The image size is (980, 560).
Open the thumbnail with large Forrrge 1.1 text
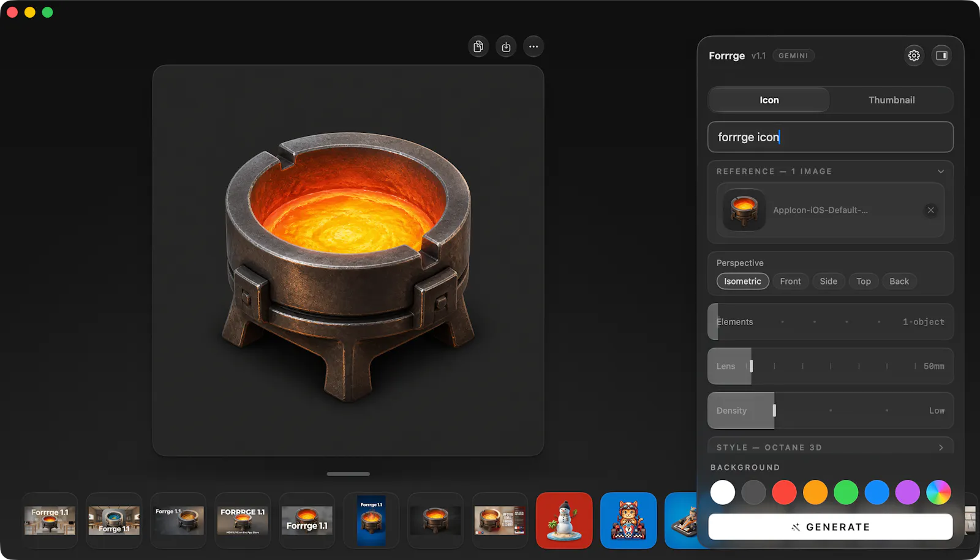coord(307,521)
